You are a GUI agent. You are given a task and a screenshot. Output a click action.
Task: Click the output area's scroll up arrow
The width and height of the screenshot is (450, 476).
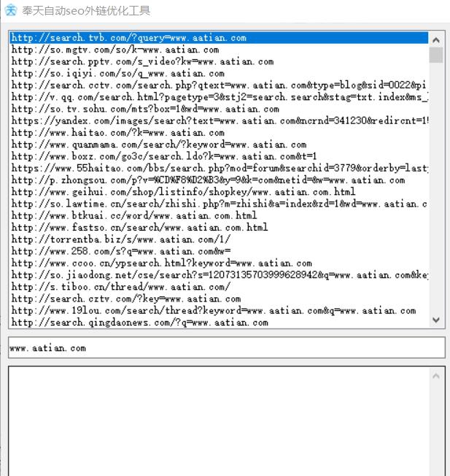[436, 376]
